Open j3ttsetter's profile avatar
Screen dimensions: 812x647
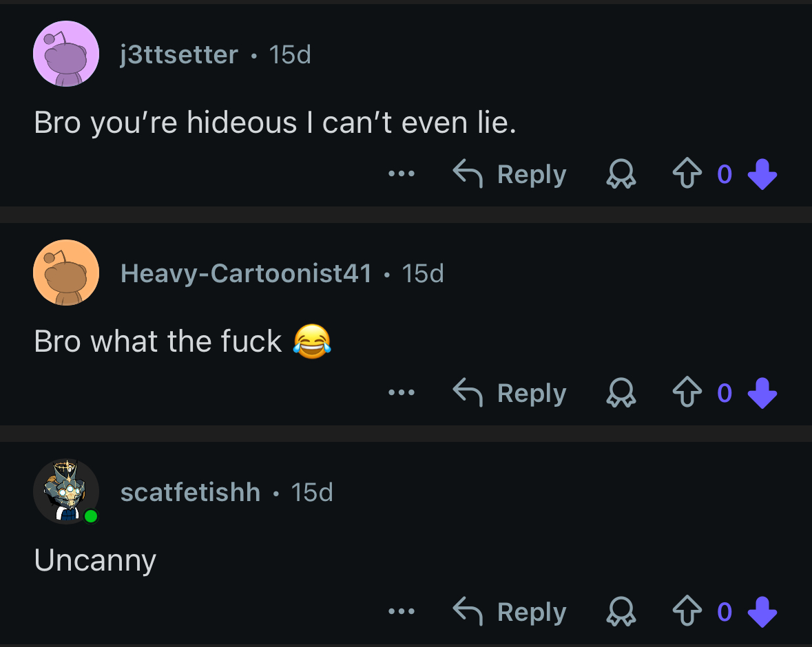click(x=66, y=54)
